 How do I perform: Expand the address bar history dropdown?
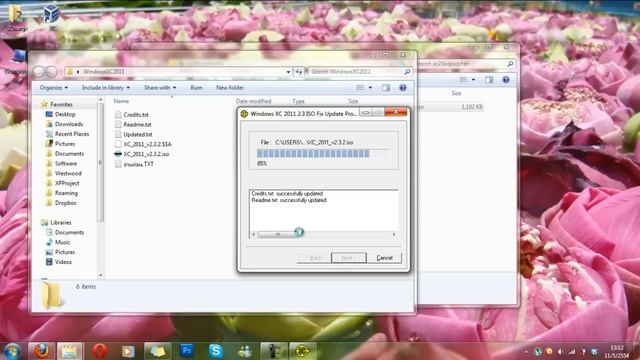click(288, 72)
